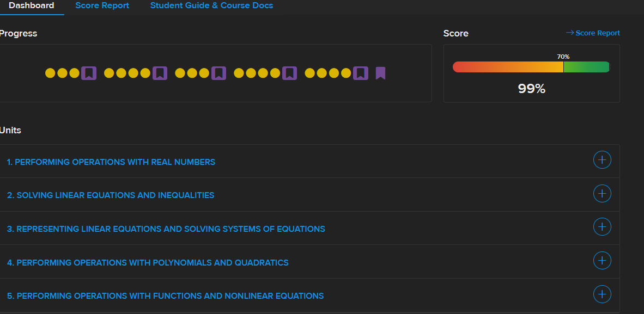Open the final standalone purple bookmark icon
Screen dimensions: 644x314
[x=380, y=73]
